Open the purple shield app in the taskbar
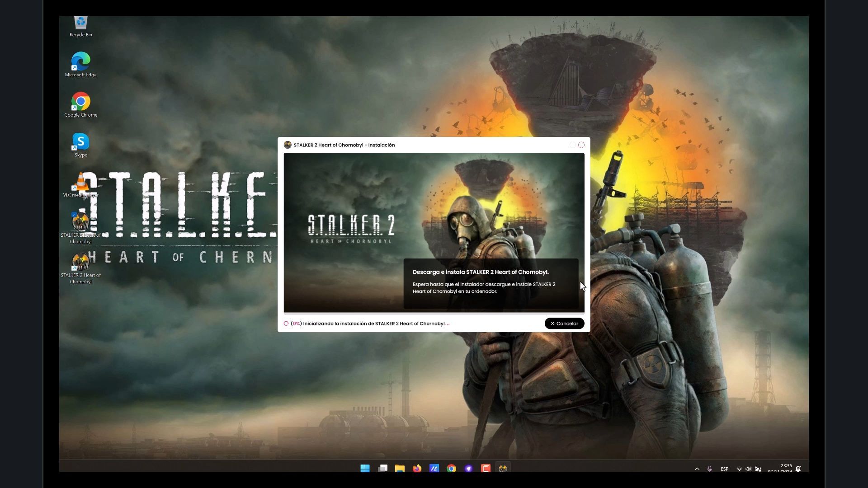 (x=468, y=469)
